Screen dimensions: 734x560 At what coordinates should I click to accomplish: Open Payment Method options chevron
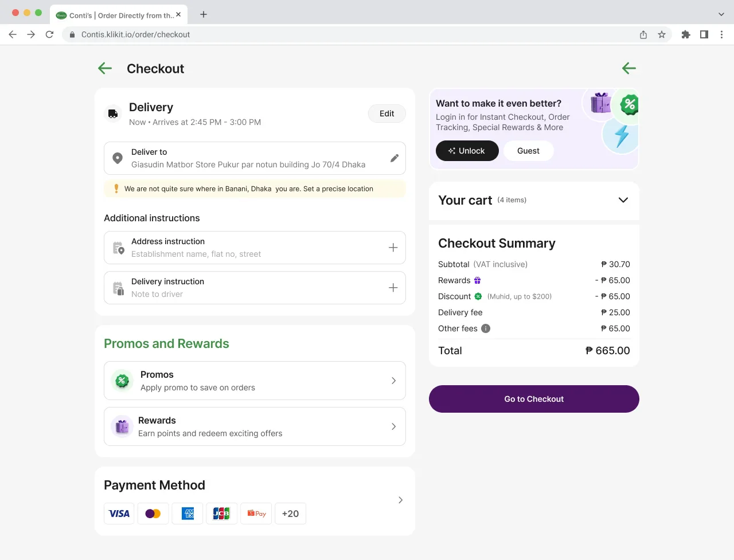pos(400,500)
